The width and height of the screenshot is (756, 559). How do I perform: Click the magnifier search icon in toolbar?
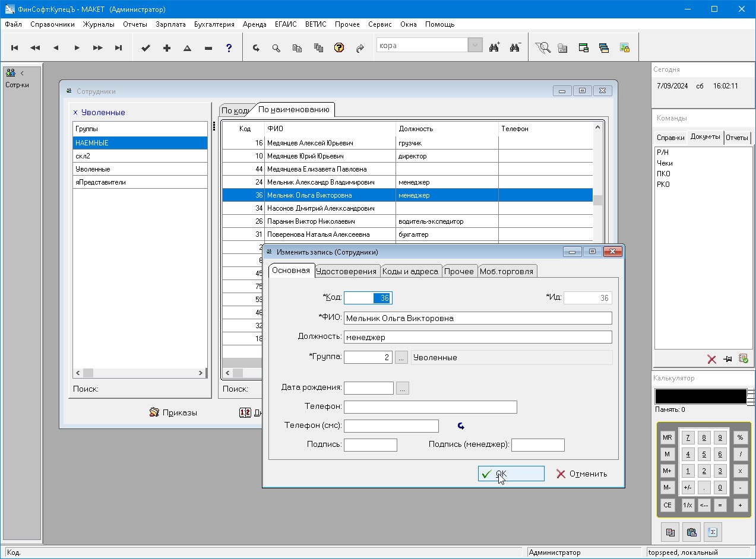[276, 48]
